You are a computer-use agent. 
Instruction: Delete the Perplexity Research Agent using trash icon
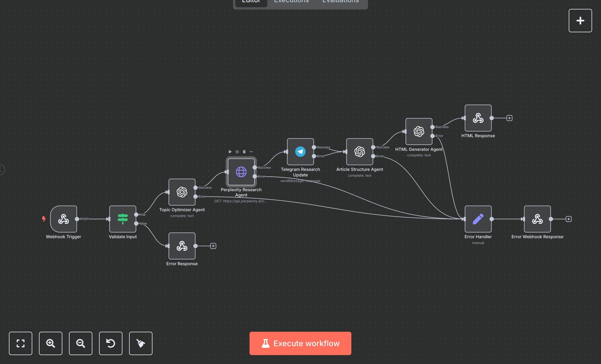[244, 152]
